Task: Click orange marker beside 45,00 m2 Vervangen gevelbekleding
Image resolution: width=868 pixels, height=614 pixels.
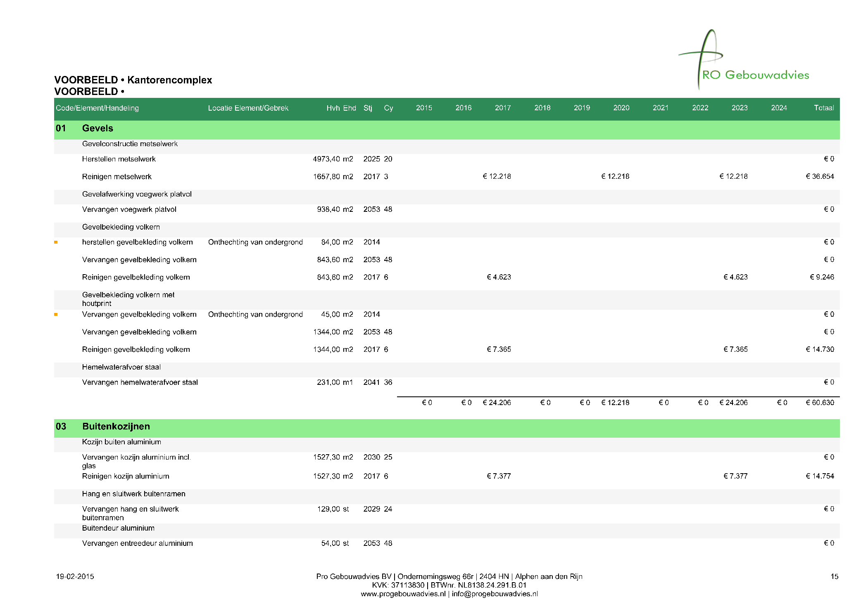Action: pyautogui.click(x=56, y=315)
